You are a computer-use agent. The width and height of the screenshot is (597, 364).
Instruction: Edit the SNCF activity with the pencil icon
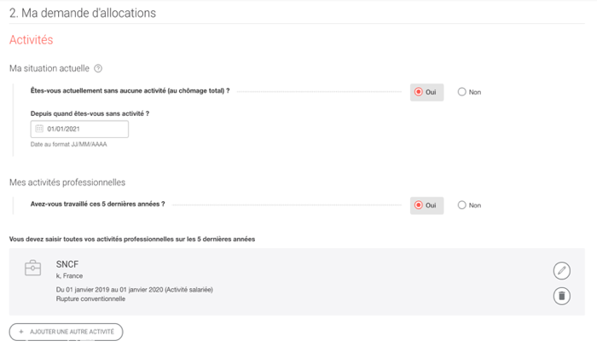[x=561, y=271]
